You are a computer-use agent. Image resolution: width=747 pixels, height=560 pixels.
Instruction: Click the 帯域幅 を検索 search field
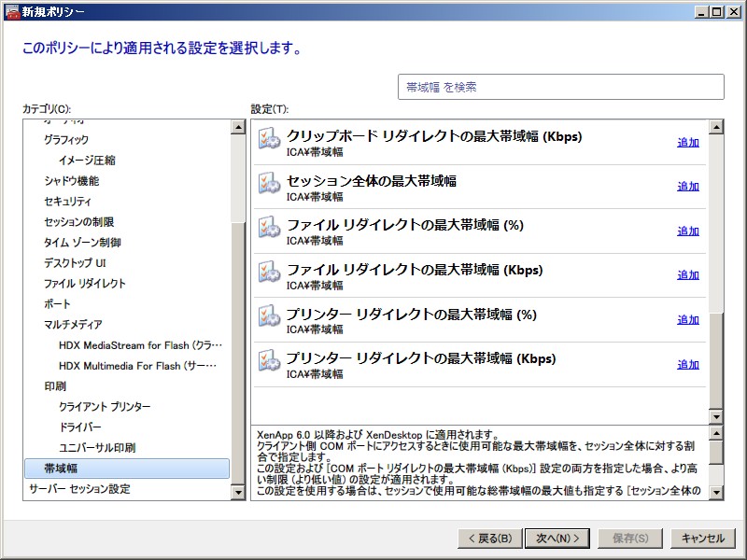point(560,87)
